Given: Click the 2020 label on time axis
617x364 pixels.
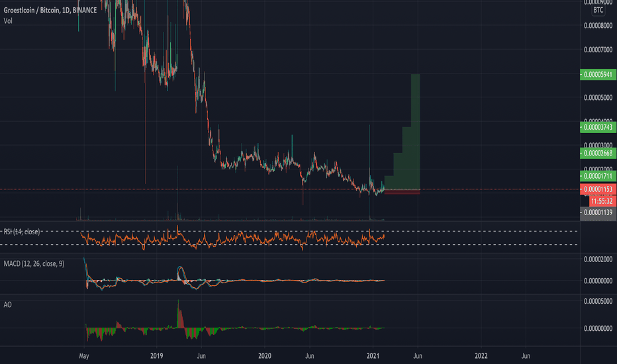Looking at the screenshot, I should pos(265,356).
